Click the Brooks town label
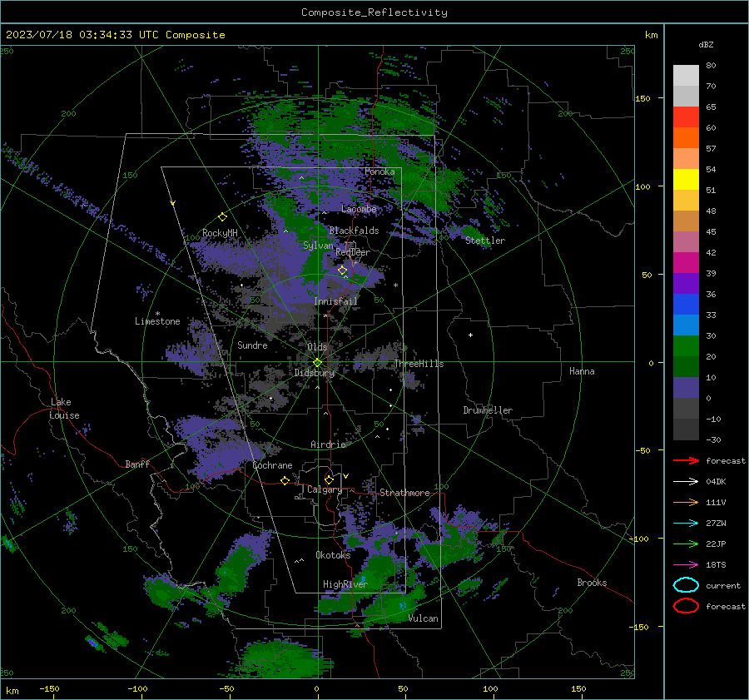 click(592, 583)
